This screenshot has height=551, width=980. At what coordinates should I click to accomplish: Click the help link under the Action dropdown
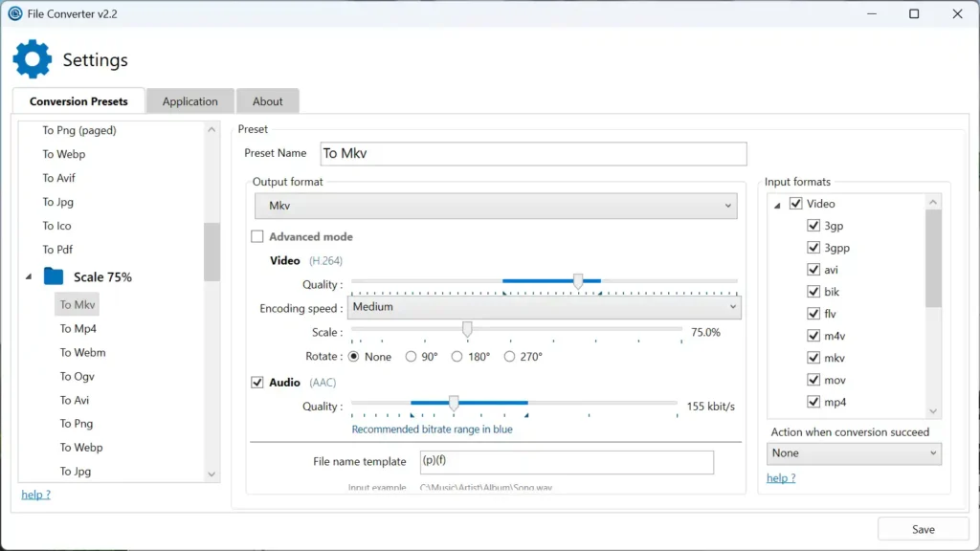[781, 477]
